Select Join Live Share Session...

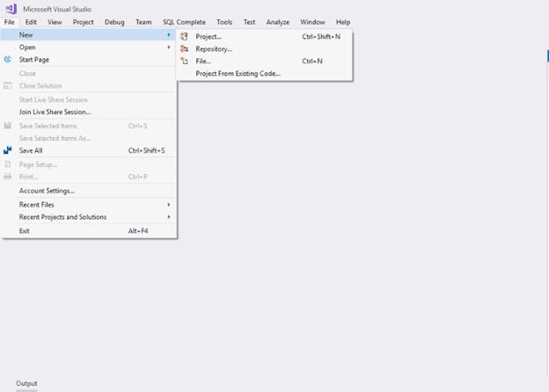coord(88,112)
